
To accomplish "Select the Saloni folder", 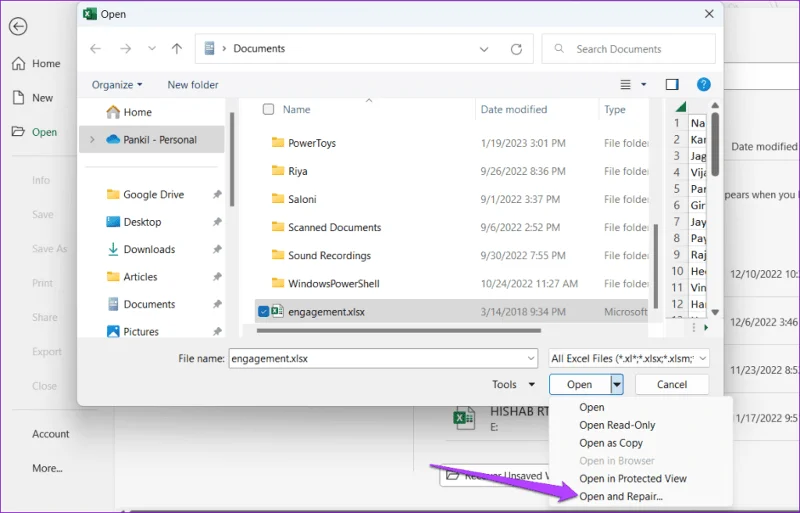I will point(302,200).
